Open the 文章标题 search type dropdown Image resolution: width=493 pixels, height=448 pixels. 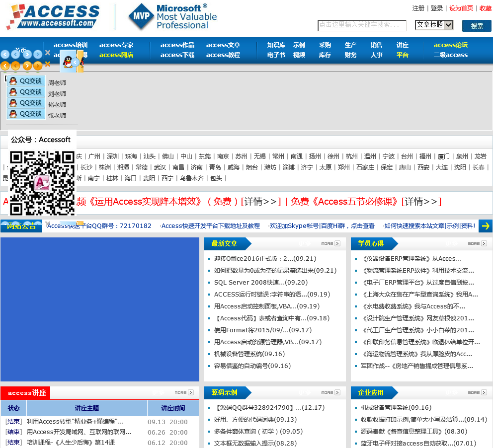434,25
